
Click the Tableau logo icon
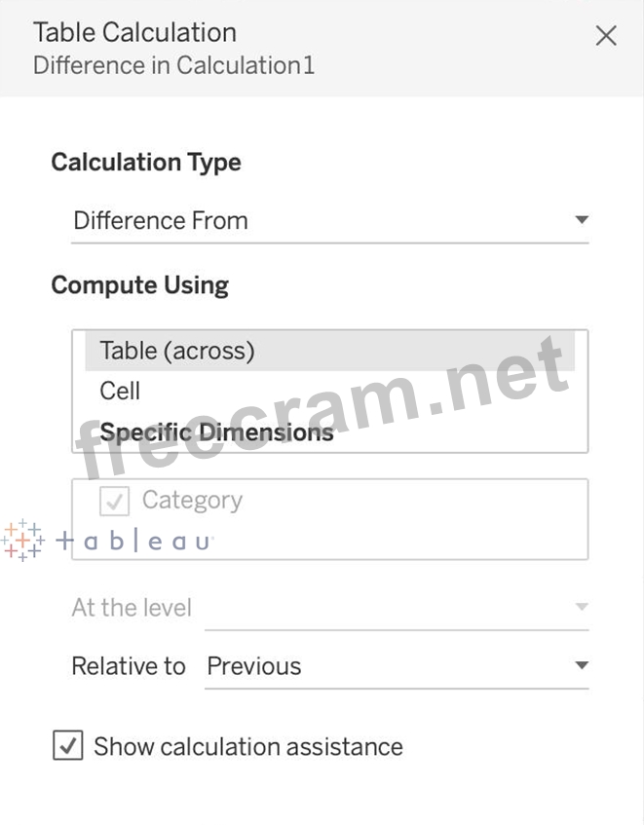(21, 541)
